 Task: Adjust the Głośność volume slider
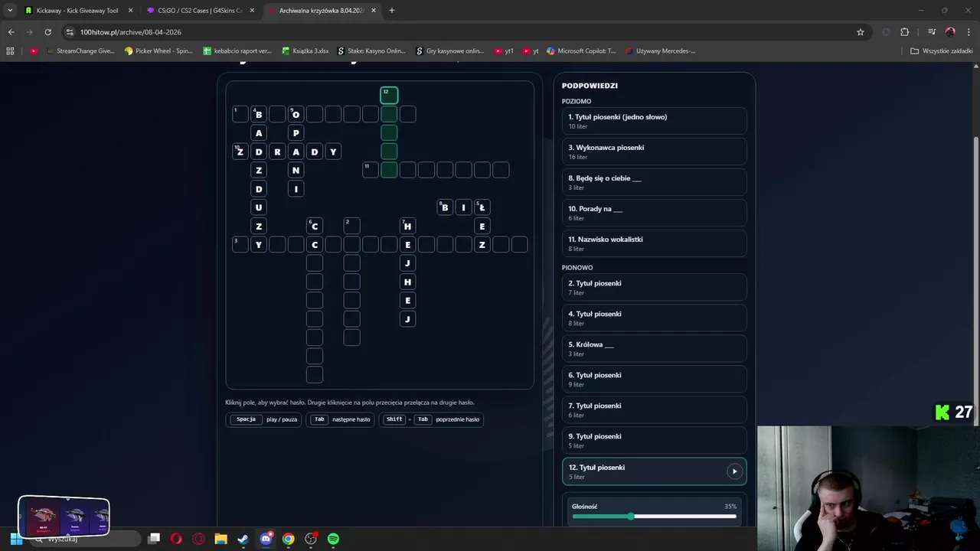click(x=654, y=517)
